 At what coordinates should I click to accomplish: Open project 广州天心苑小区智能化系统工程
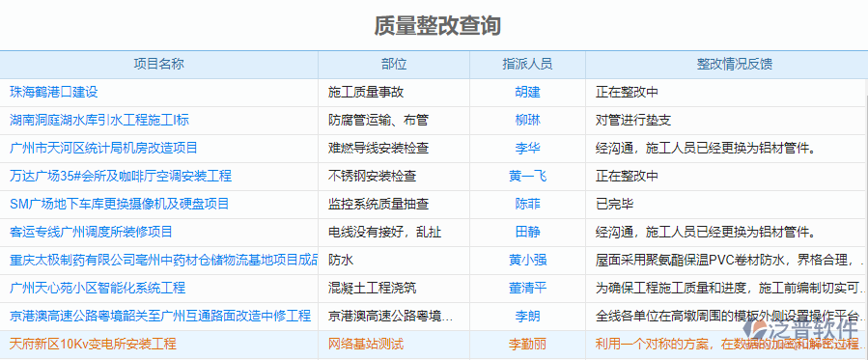[98, 289]
